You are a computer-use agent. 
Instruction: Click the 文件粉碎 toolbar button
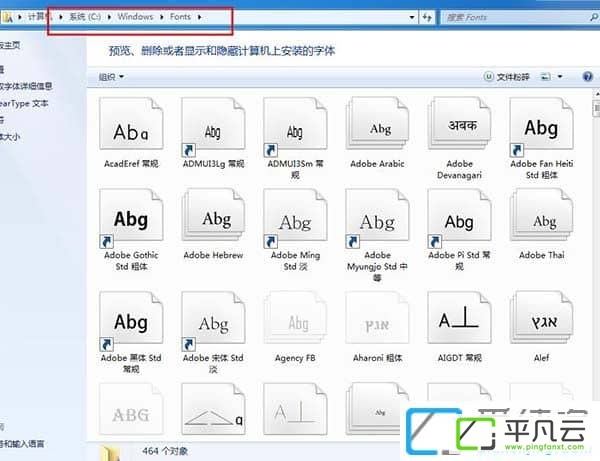point(506,77)
